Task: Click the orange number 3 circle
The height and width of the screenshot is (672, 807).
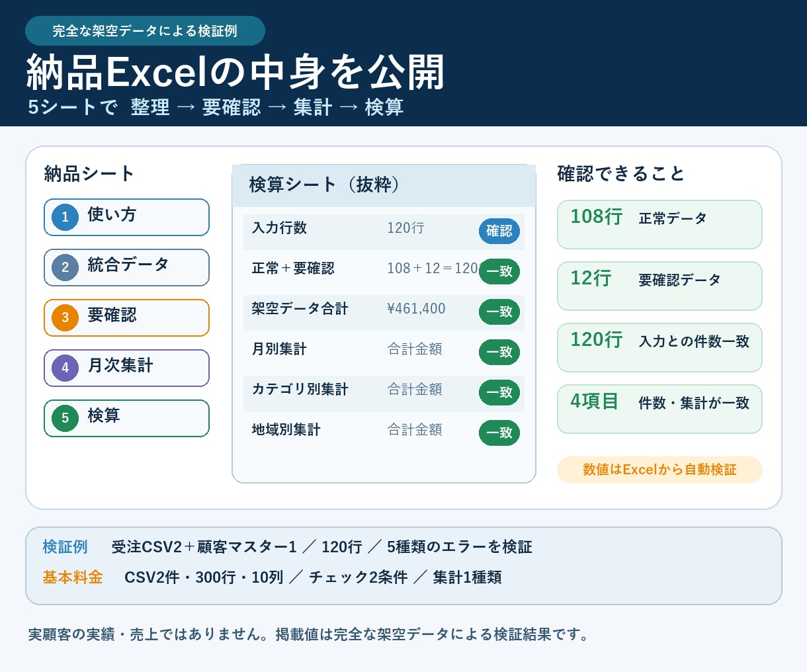Action: coord(65,317)
